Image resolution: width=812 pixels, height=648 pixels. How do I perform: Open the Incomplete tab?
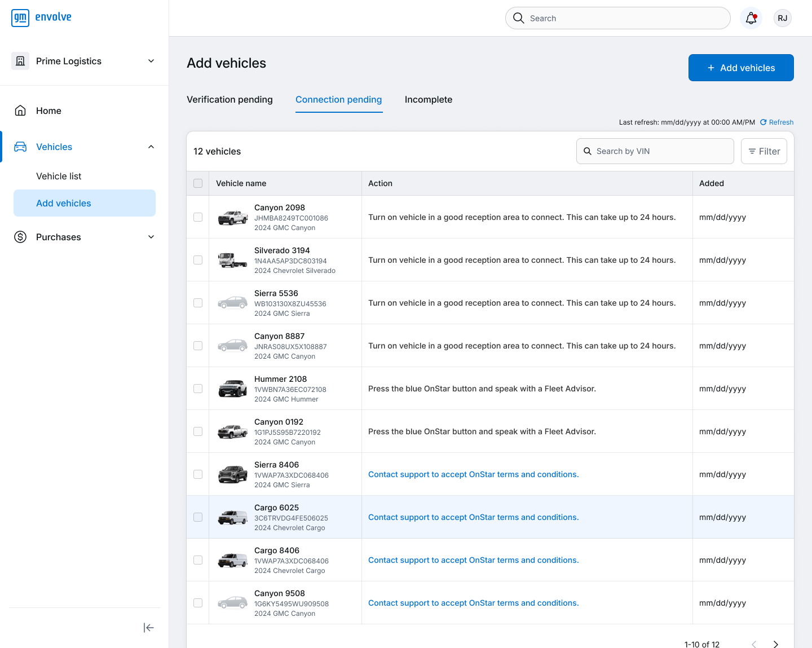429,99
